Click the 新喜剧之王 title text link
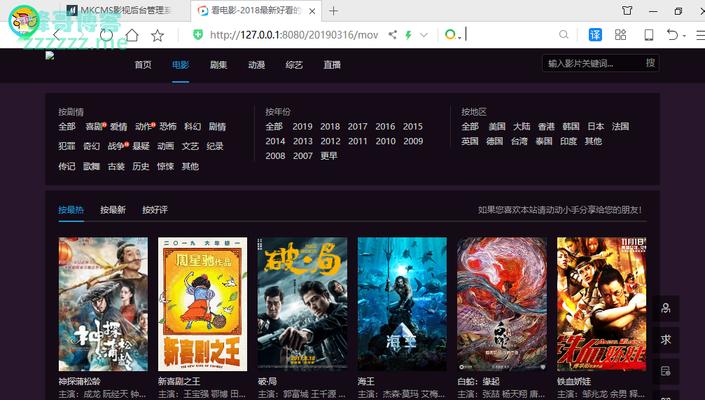 pyautogui.click(x=178, y=382)
